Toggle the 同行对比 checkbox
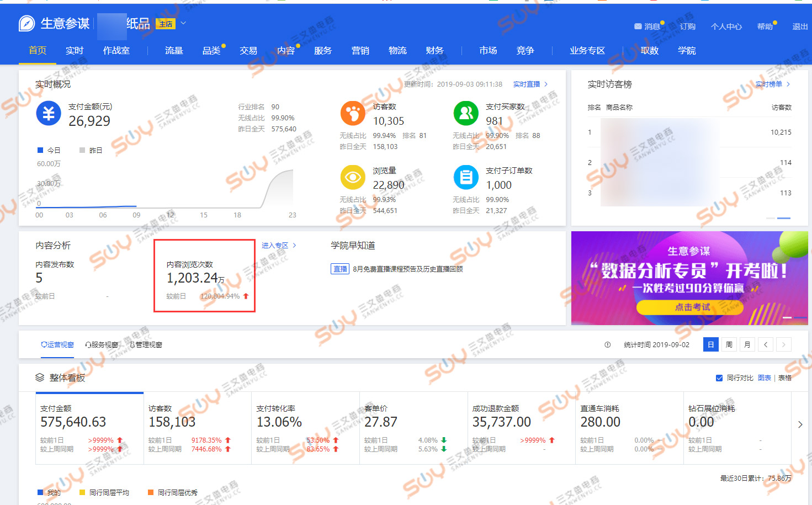Viewport: 812px width, 505px height. [719, 378]
